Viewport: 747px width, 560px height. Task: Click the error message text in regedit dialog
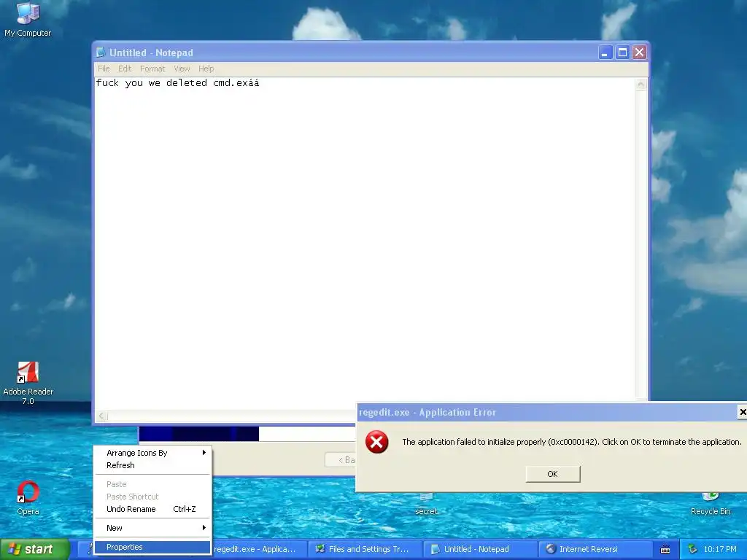(x=572, y=442)
